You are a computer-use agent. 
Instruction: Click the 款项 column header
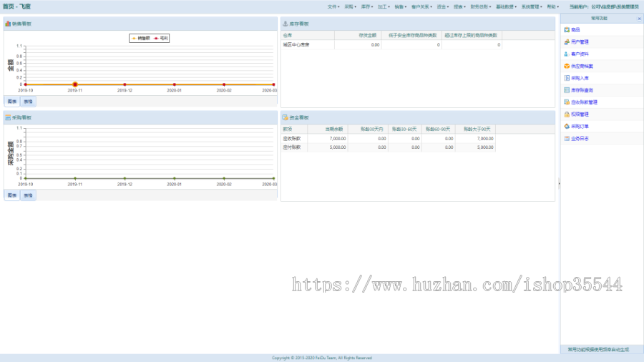coord(294,129)
